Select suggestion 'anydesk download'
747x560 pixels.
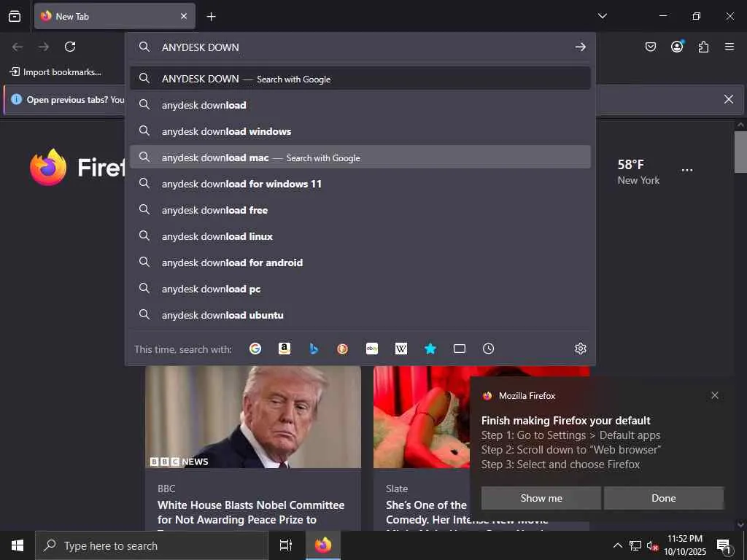tap(360, 105)
